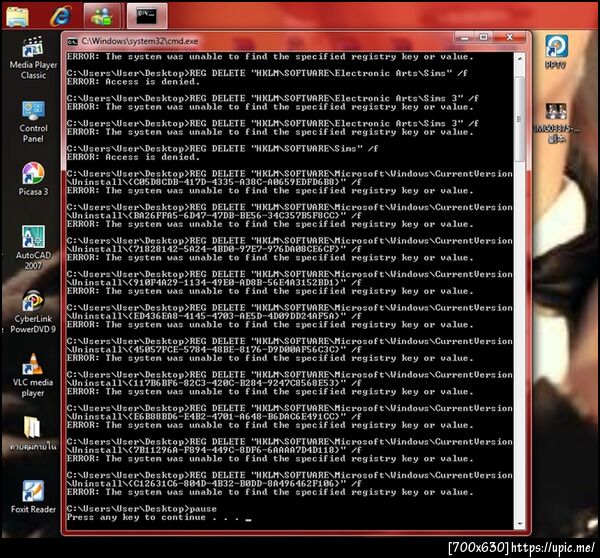Click the cmd.exe title bar text

[140, 41]
